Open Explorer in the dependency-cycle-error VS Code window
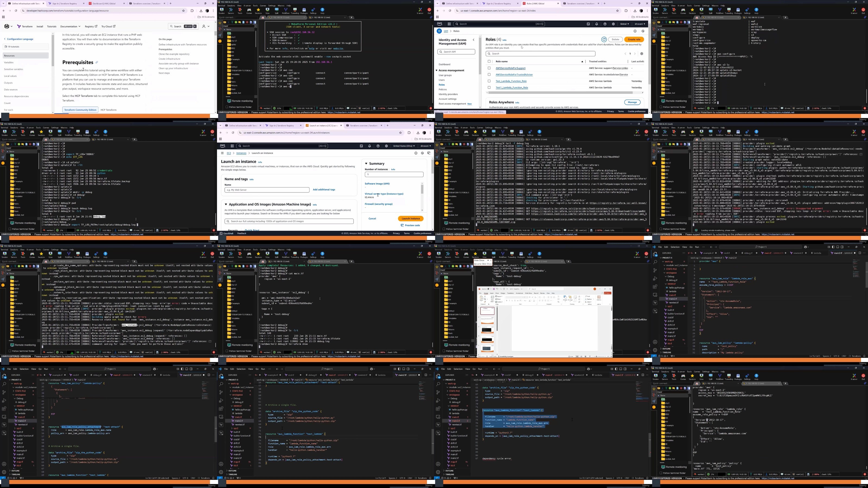The image size is (868, 488). point(438,376)
